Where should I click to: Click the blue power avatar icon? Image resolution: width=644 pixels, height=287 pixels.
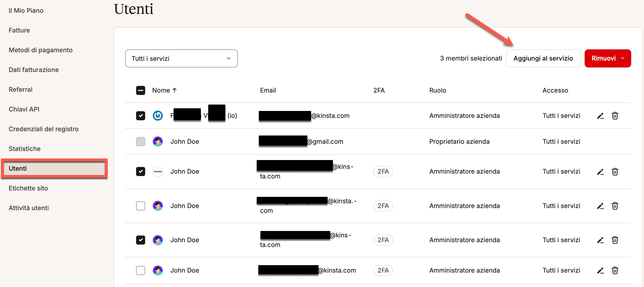pos(158,116)
